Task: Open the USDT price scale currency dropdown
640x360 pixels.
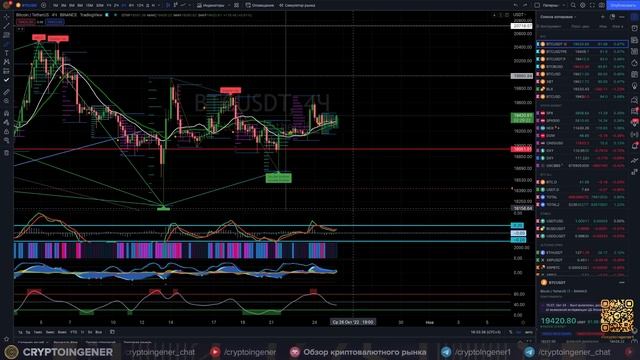Action: [x=520, y=15]
